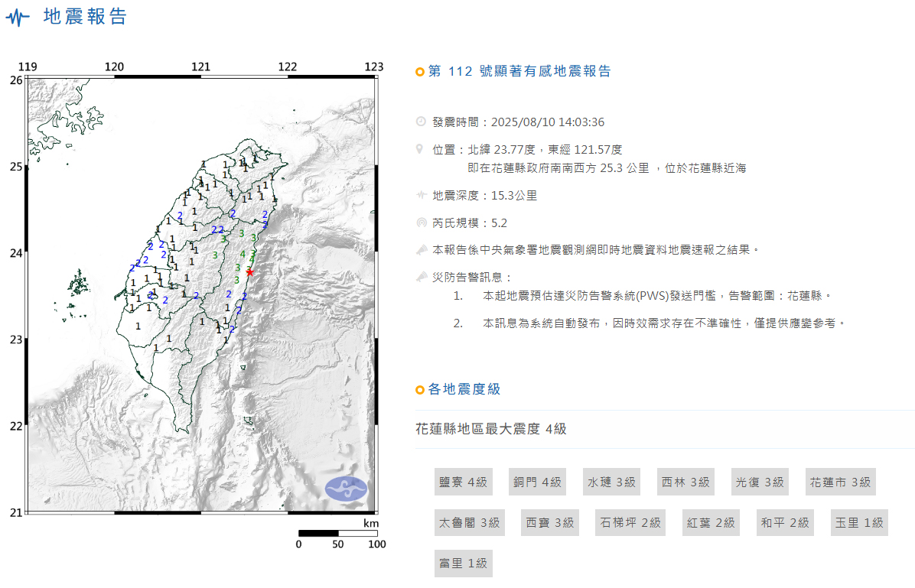
Task: Click the 第 112 號顯著有感地震報告 heading
Action: pos(519,72)
